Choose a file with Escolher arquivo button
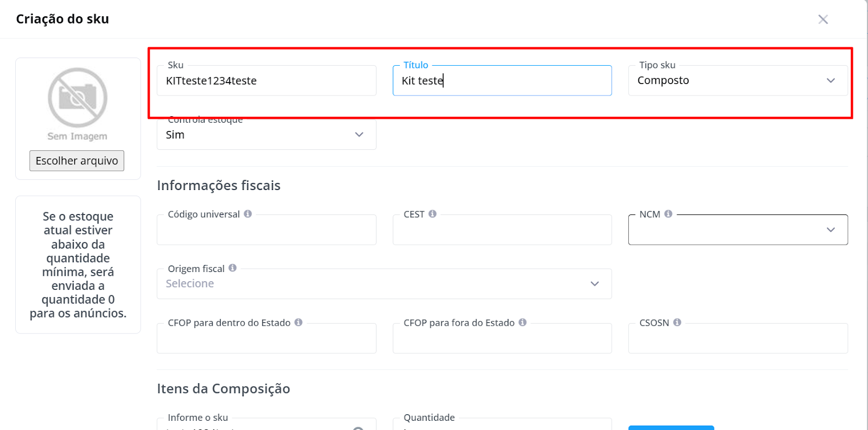 point(77,161)
